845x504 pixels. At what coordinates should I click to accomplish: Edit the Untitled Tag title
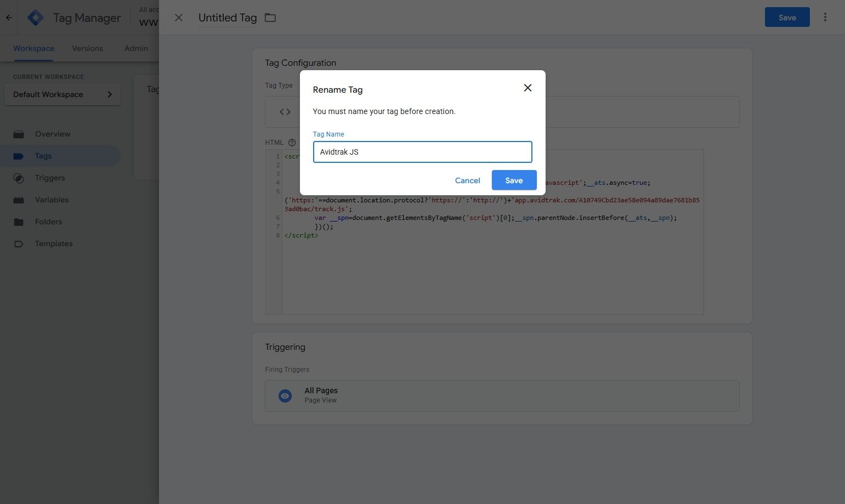228,18
